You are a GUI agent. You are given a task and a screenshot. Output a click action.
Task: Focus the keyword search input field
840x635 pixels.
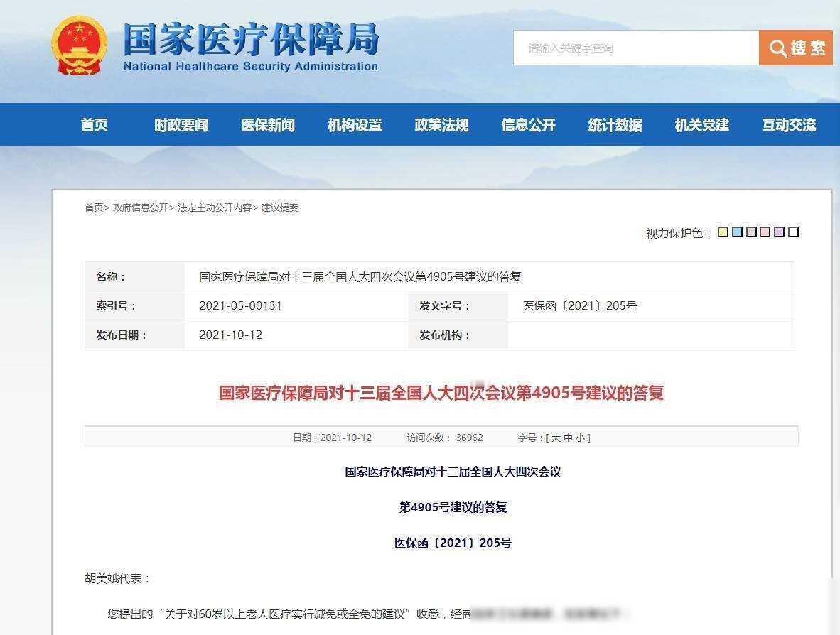pyautogui.click(x=636, y=48)
